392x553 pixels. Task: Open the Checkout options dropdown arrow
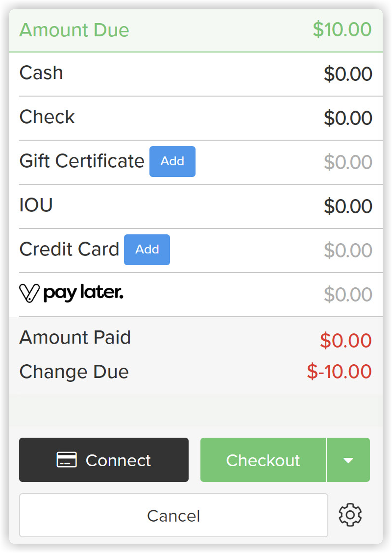(348, 460)
